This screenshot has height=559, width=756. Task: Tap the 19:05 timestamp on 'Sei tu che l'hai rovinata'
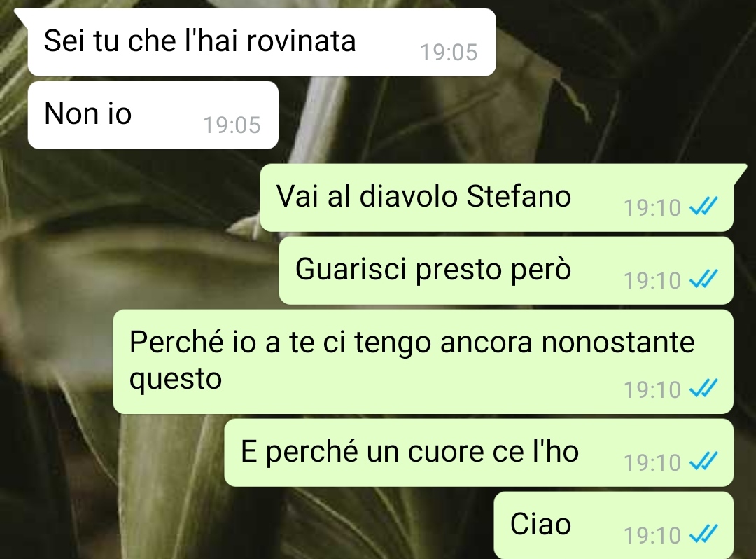pos(449,52)
